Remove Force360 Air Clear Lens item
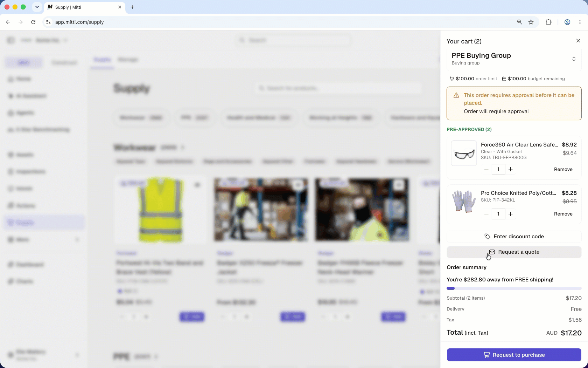The width and height of the screenshot is (588, 368). tap(563, 169)
